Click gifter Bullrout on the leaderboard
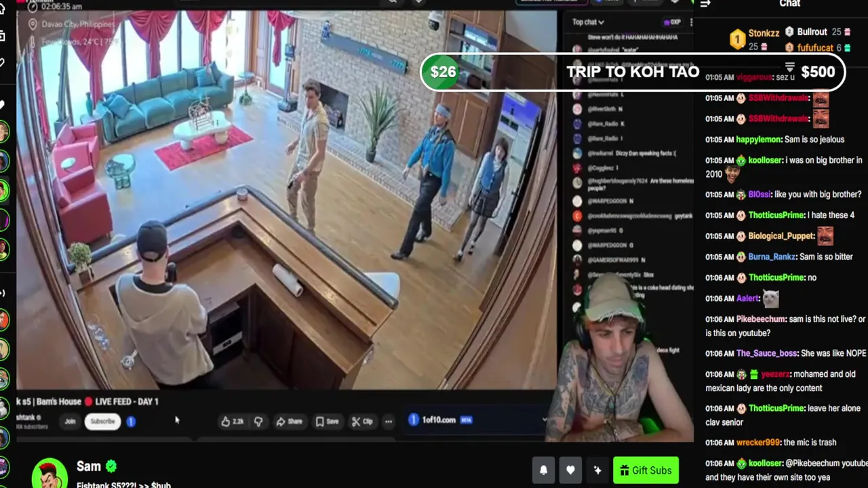Screen dimensions: 868x488 click(812, 32)
